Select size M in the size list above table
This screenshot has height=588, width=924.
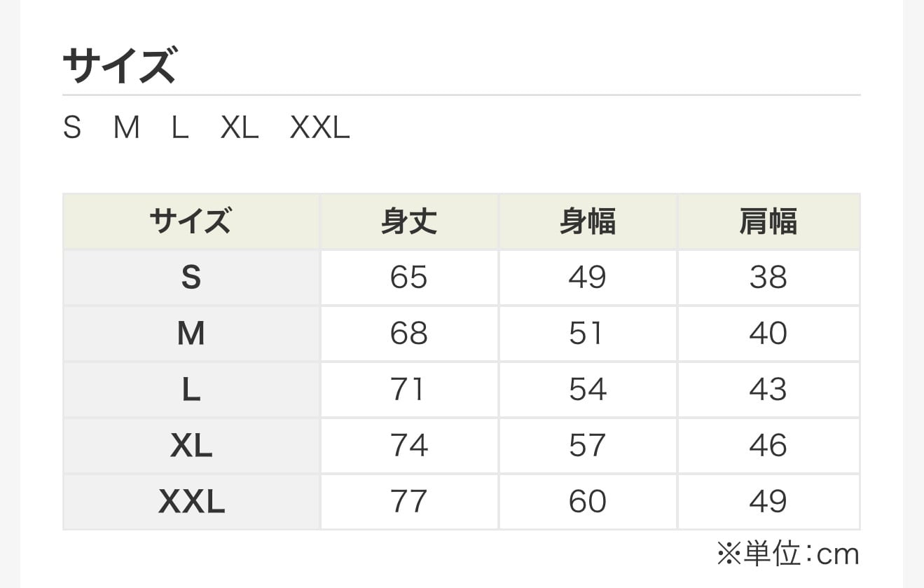(x=127, y=128)
